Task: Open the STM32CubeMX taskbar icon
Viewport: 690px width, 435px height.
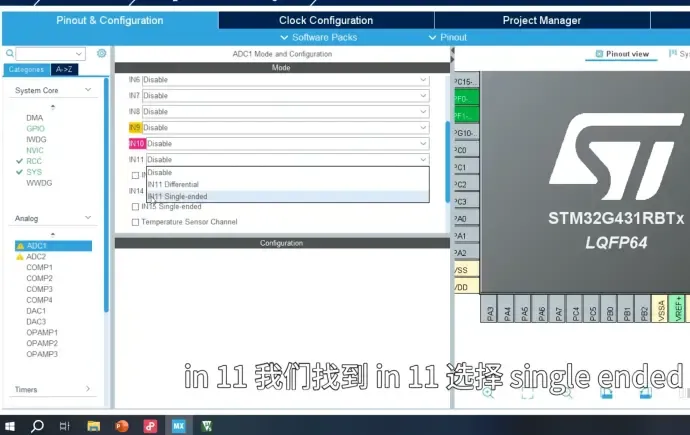Action: tap(179, 425)
